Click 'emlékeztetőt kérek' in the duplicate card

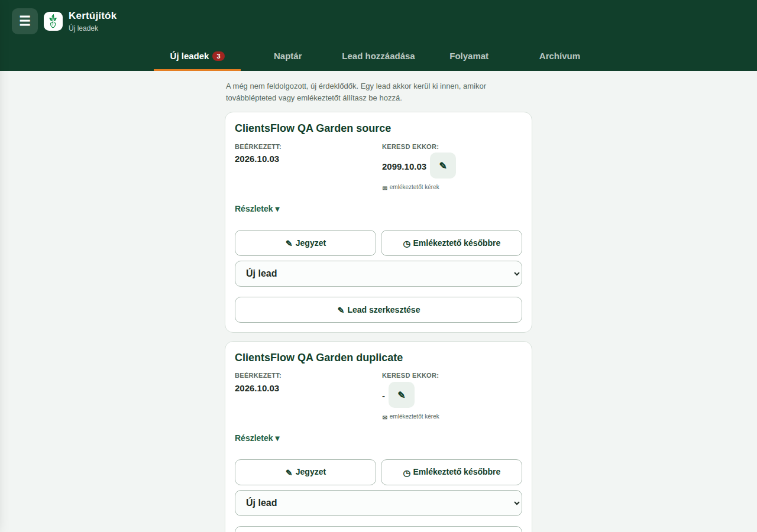[x=414, y=416]
